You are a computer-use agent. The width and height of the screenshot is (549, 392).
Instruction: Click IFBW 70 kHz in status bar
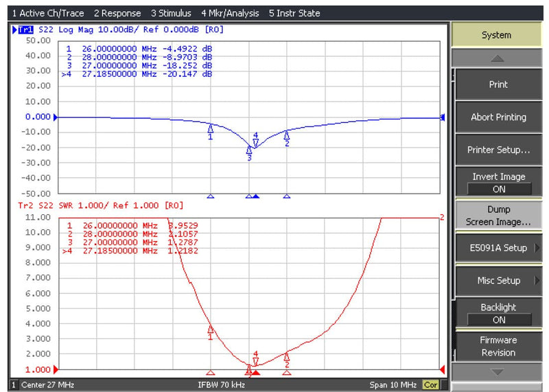tap(221, 385)
